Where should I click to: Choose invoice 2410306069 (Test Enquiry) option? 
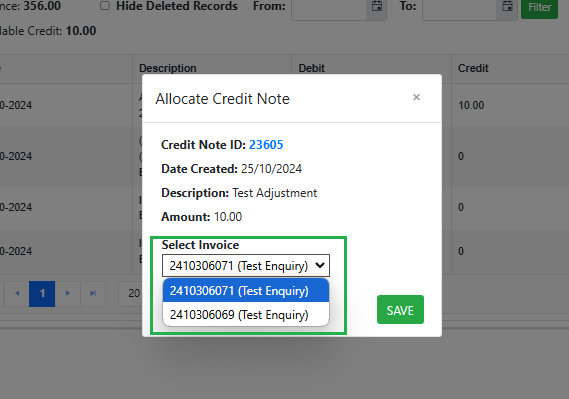click(x=246, y=314)
